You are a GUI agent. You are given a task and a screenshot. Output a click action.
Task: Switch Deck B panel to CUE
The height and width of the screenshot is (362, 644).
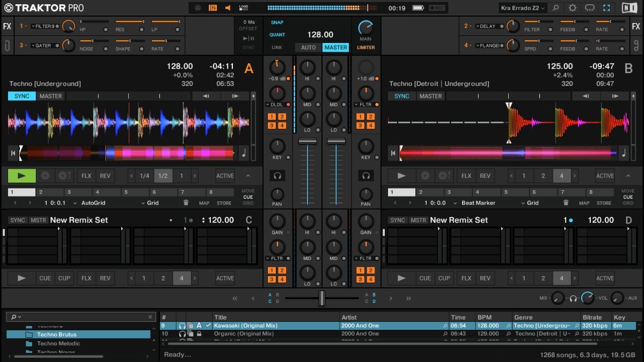pos(628,197)
